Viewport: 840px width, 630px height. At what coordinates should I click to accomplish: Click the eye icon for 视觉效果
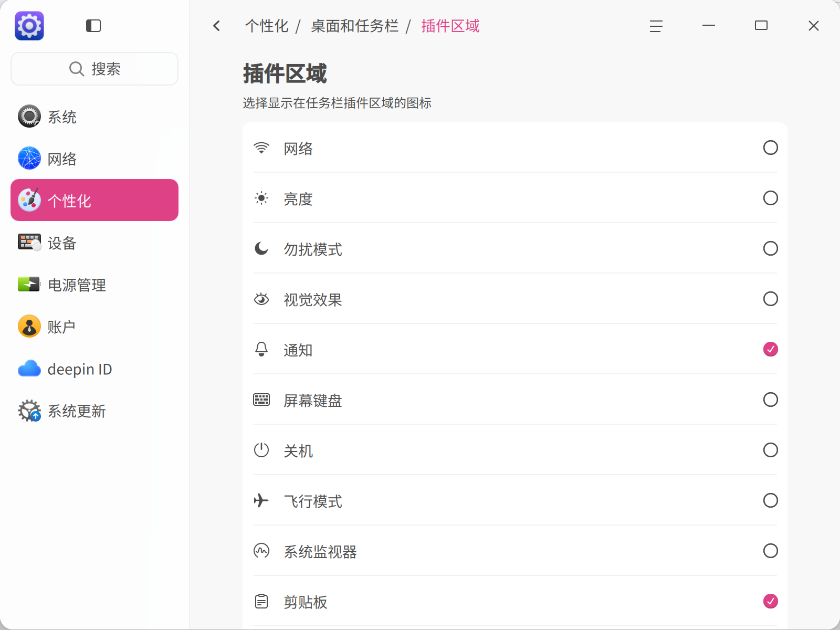click(x=261, y=299)
